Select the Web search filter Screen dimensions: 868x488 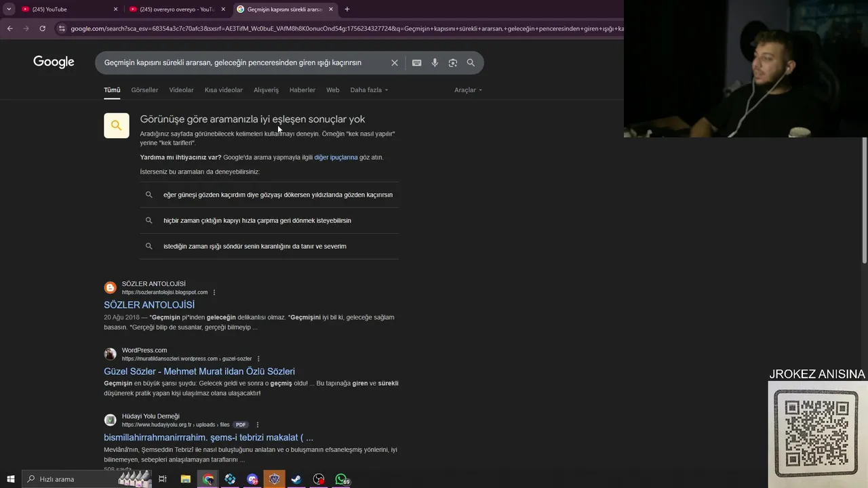tap(333, 90)
